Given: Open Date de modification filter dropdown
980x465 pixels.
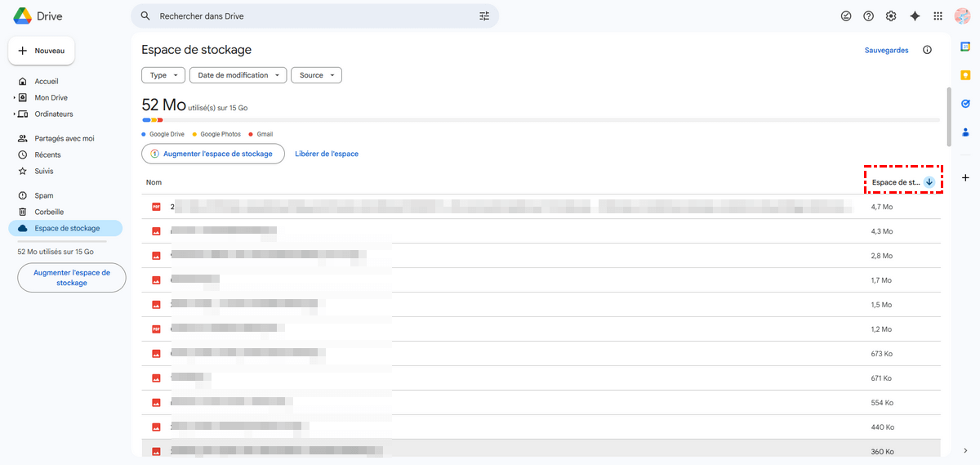Looking at the screenshot, I should [238, 75].
